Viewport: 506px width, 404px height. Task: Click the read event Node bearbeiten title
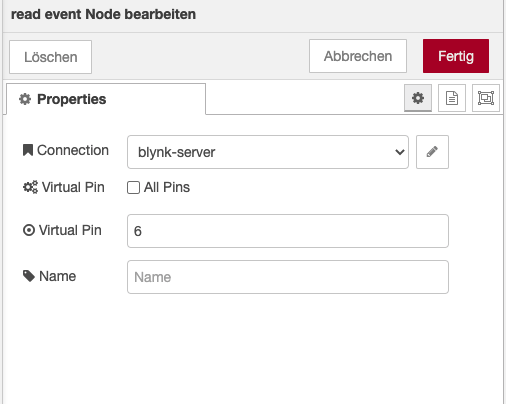pos(103,14)
